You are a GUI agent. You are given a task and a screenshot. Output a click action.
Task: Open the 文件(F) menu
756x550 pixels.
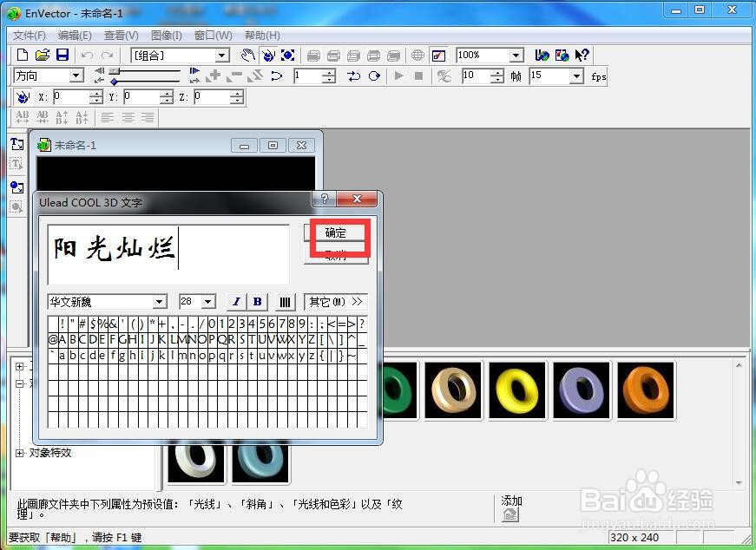[x=29, y=36]
